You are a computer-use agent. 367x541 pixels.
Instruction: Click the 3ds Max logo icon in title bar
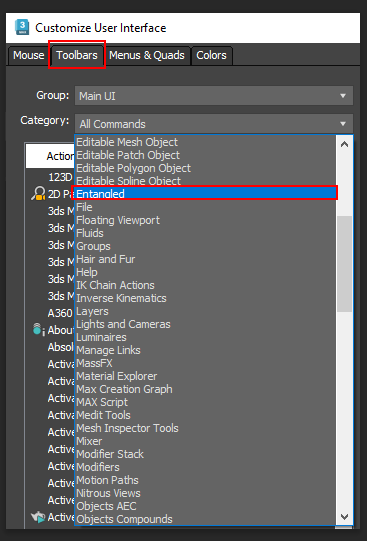click(22, 28)
